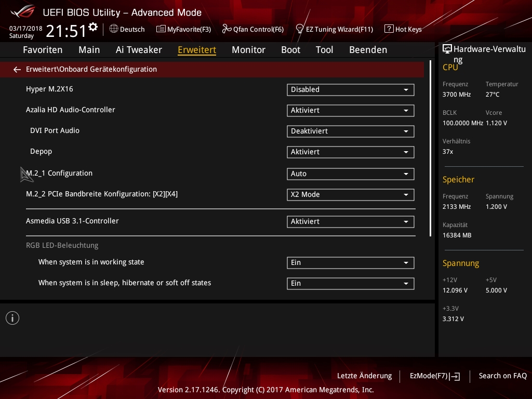Image resolution: width=532 pixels, height=399 pixels.
Task: Switch to the Boot tab
Action: (x=291, y=50)
